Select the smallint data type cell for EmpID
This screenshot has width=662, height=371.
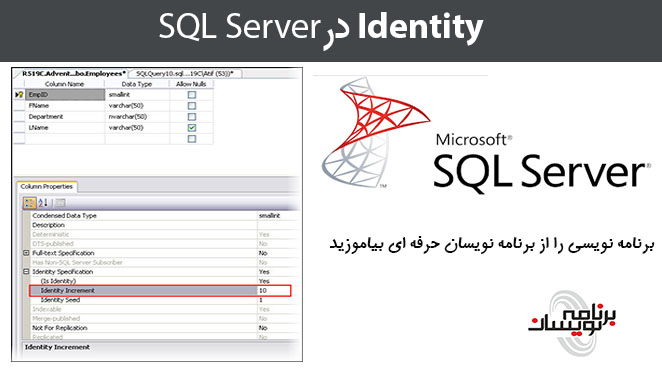pyautogui.click(x=137, y=95)
